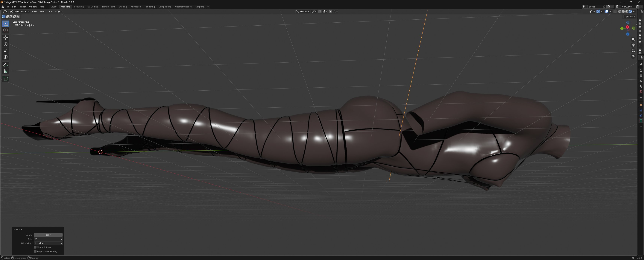
Task: Open the Orientation View dropdown
Action: coord(48,243)
